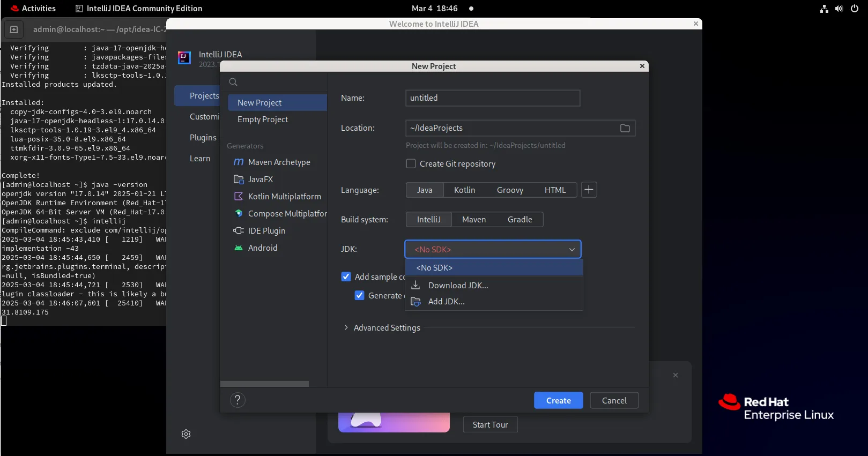Screen dimensions: 868x456
Task: Open the terminal new tab icon
Action: [x=14, y=29]
